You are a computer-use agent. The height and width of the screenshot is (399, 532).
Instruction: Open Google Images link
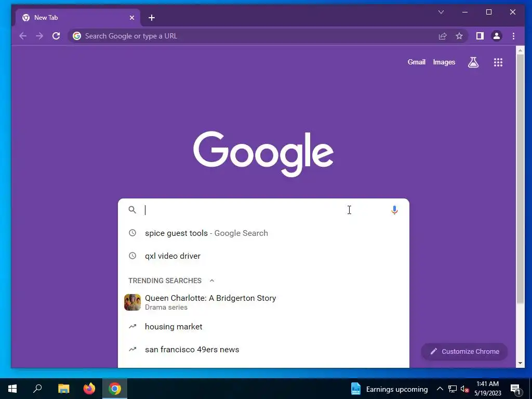[444, 62]
